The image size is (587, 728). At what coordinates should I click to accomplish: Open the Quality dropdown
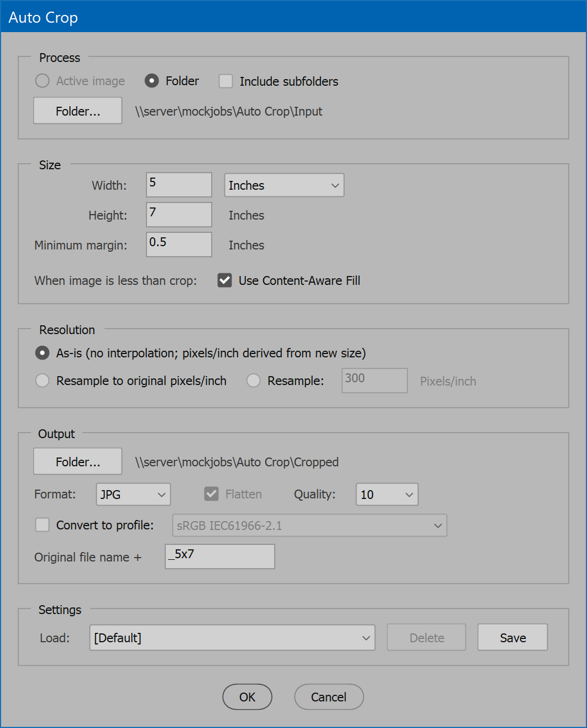tap(386, 494)
